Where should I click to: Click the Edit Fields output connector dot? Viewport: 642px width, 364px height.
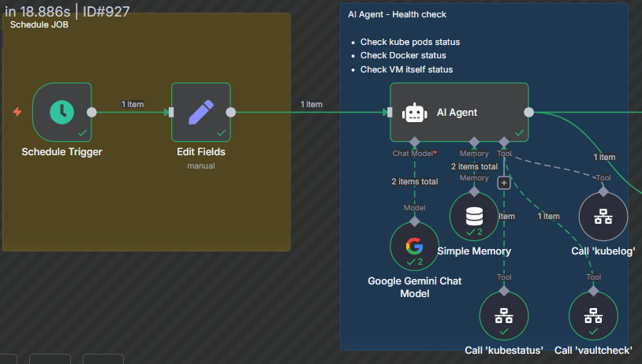[230, 112]
